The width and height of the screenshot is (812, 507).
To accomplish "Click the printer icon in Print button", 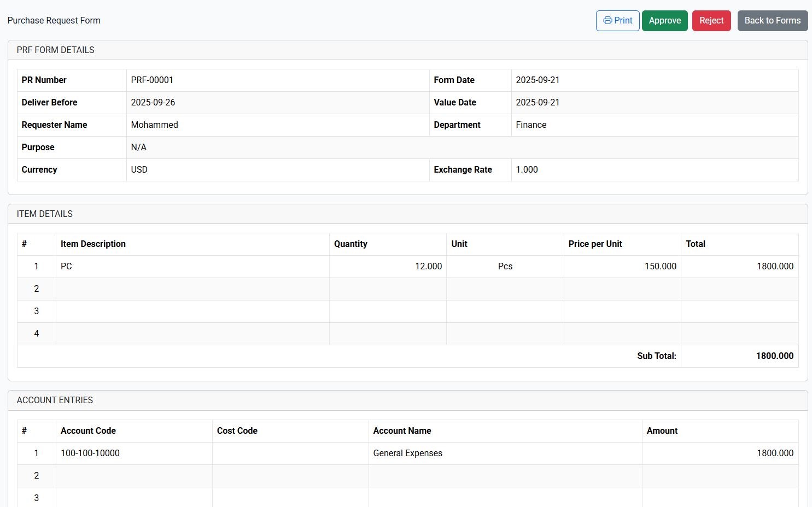I will [x=607, y=21].
